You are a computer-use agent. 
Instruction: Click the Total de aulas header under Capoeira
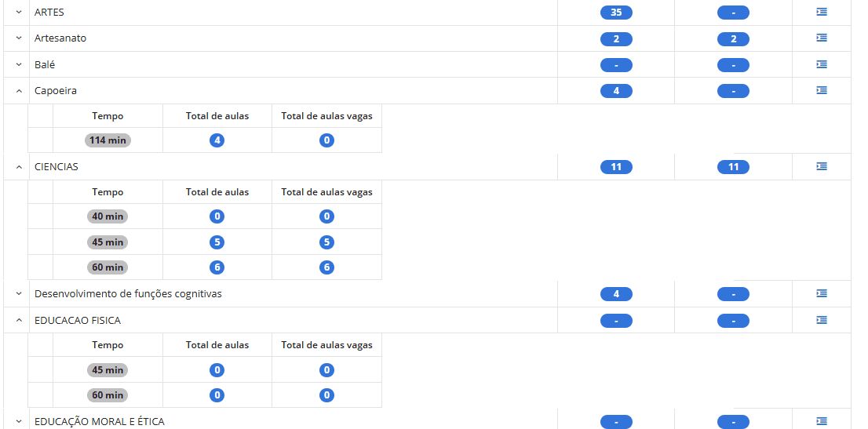click(x=217, y=116)
